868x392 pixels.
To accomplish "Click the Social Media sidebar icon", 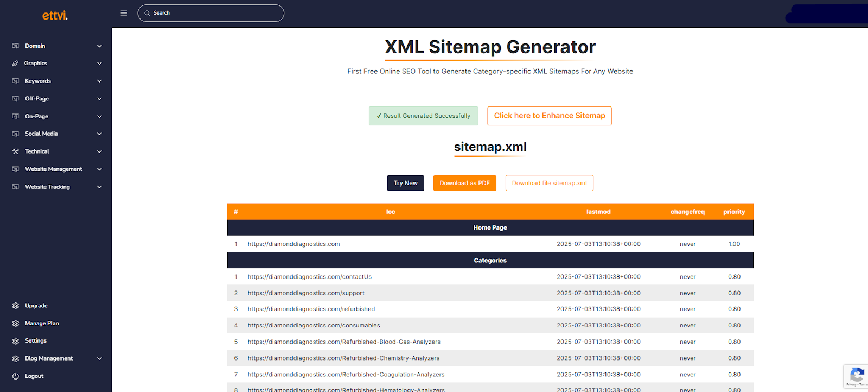I will pos(16,134).
